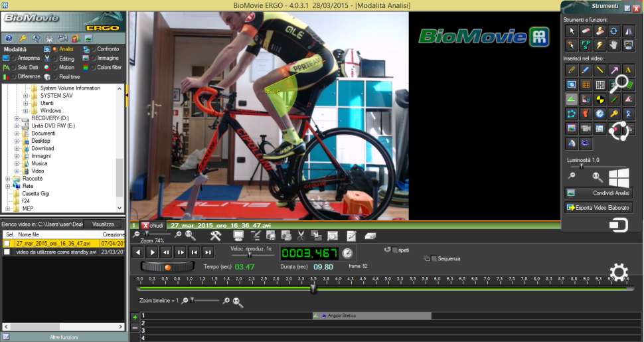The height and width of the screenshot is (342, 644).
Task: Click the hammer and wrench tools icon
Action: [x=216, y=236]
